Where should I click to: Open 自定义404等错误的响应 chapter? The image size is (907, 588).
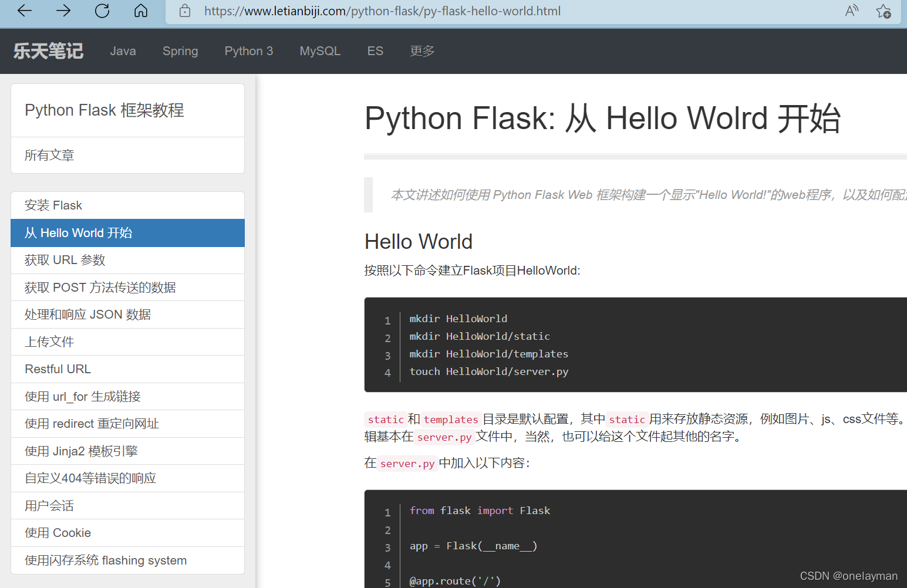[127, 478]
